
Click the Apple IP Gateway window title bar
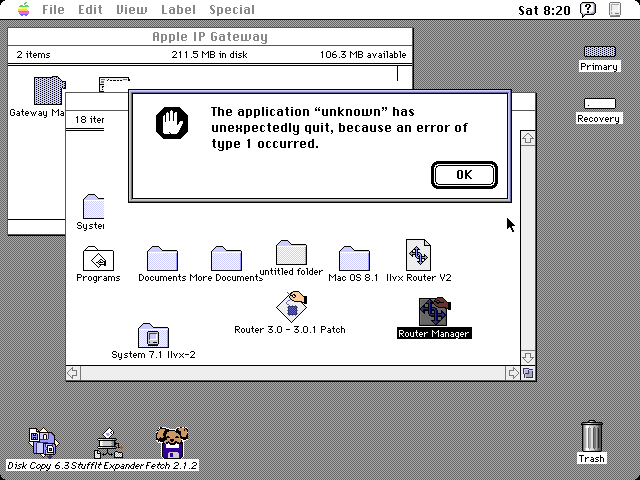pyautogui.click(x=210, y=37)
